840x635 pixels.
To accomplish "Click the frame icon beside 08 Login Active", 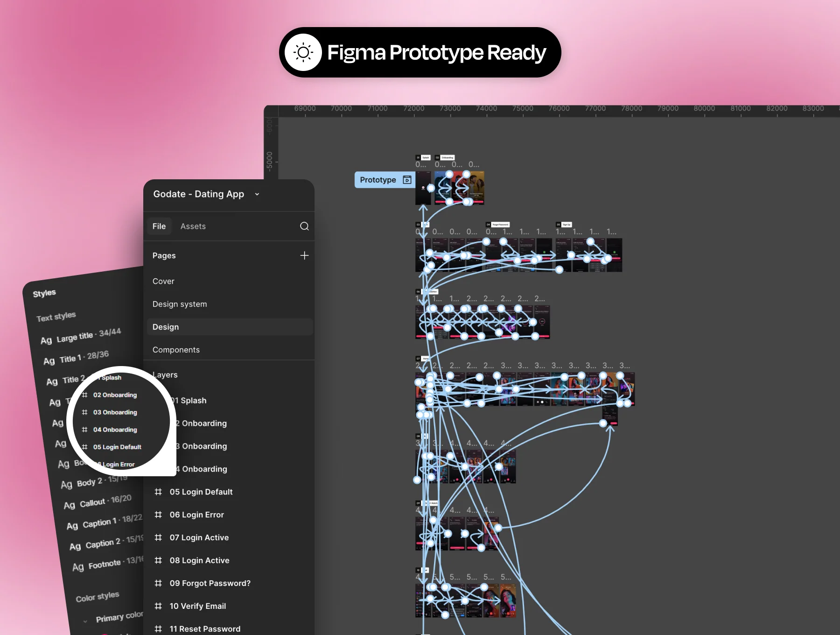I will click(158, 560).
